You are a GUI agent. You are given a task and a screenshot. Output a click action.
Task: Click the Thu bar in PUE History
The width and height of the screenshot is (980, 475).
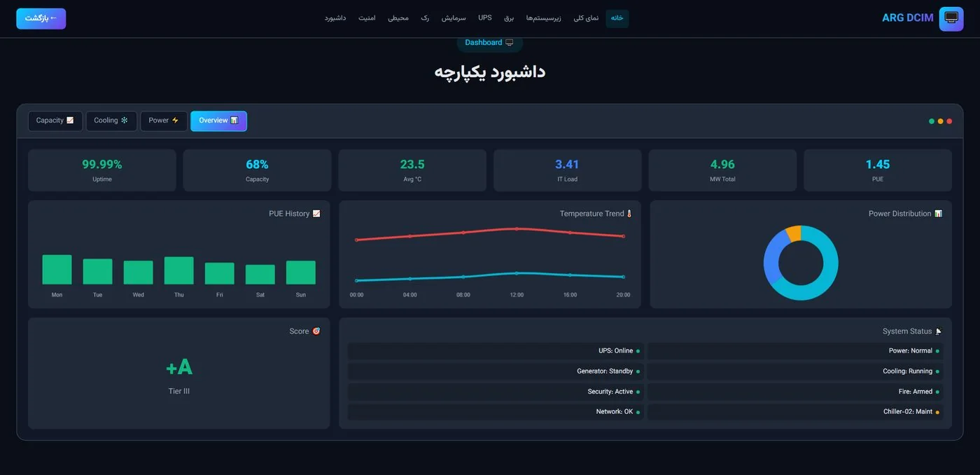point(179,270)
